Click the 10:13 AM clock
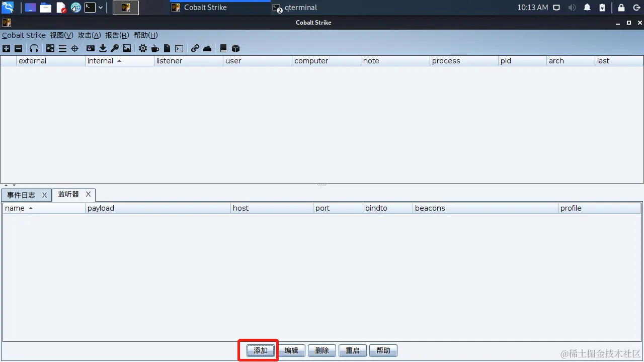644x362 pixels. (x=532, y=8)
